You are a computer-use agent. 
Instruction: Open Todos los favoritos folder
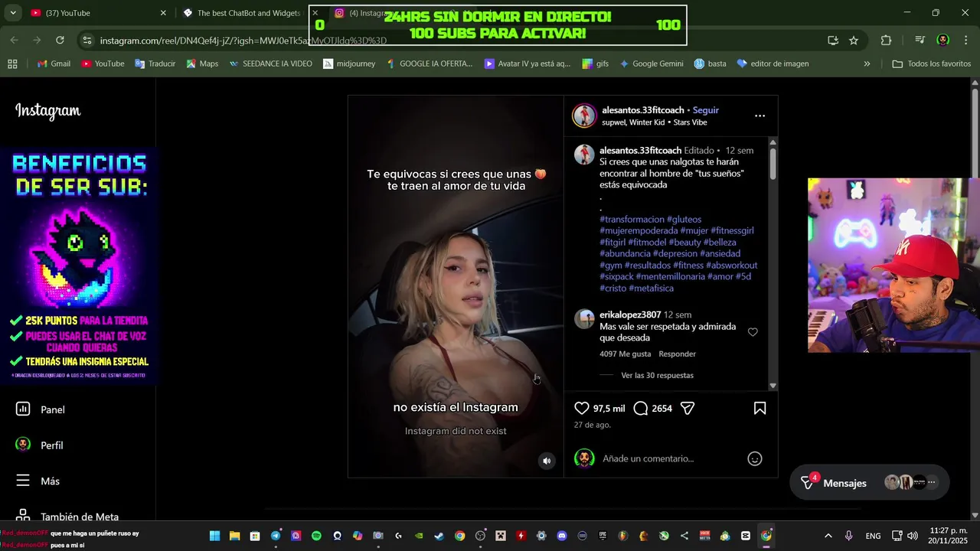click(932, 64)
